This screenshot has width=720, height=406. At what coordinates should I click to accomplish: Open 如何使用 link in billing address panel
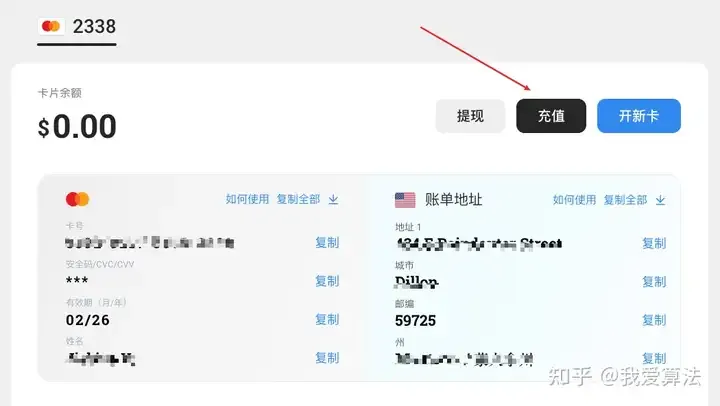click(574, 199)
